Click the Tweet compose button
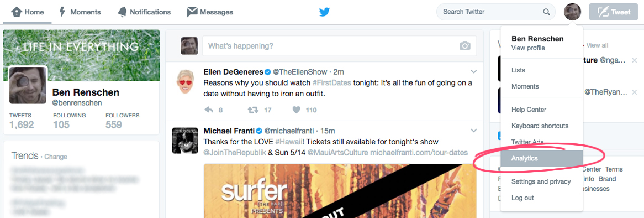Image resolution: width=644 pixels, height=218 pixels. [614, 12]
